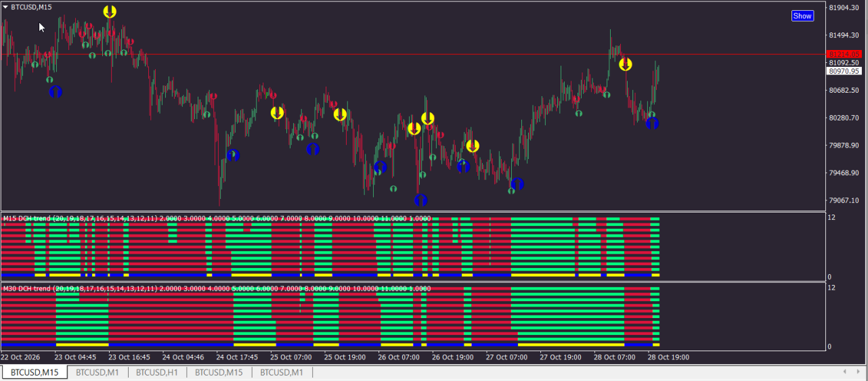The image size is (868, 381).
Task: Select the blue buy arrow above 27 Oct 07:00
Action: click(x=517, y=183)
